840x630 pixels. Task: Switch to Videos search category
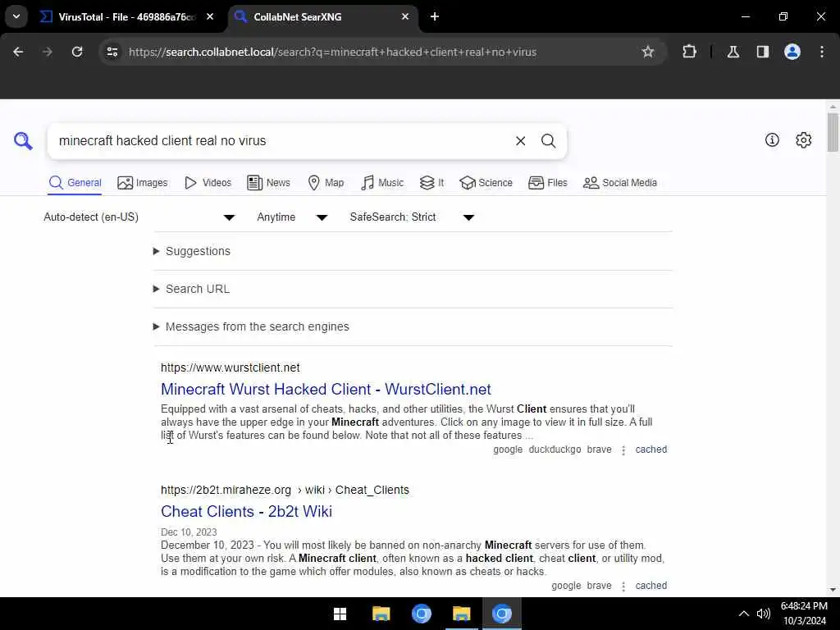pyautogui.click(x=208, y=183)
